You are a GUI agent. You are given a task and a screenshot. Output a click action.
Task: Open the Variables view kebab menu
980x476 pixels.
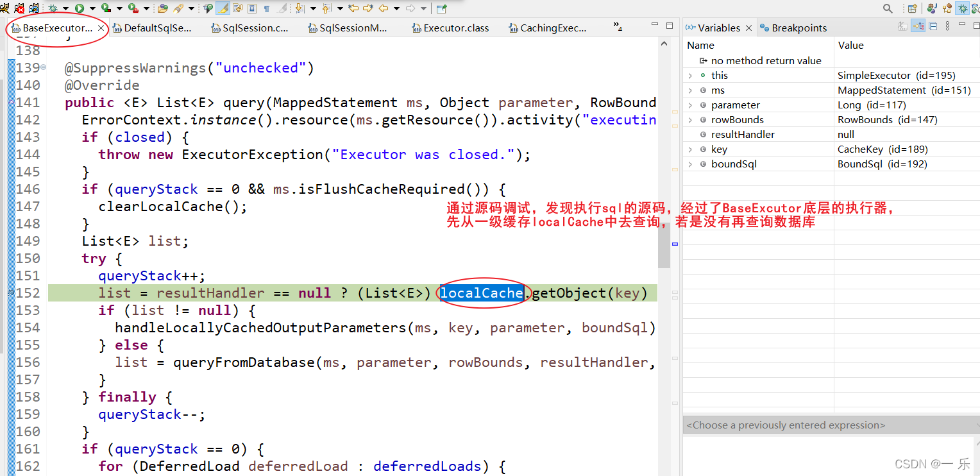click(947, 26)
